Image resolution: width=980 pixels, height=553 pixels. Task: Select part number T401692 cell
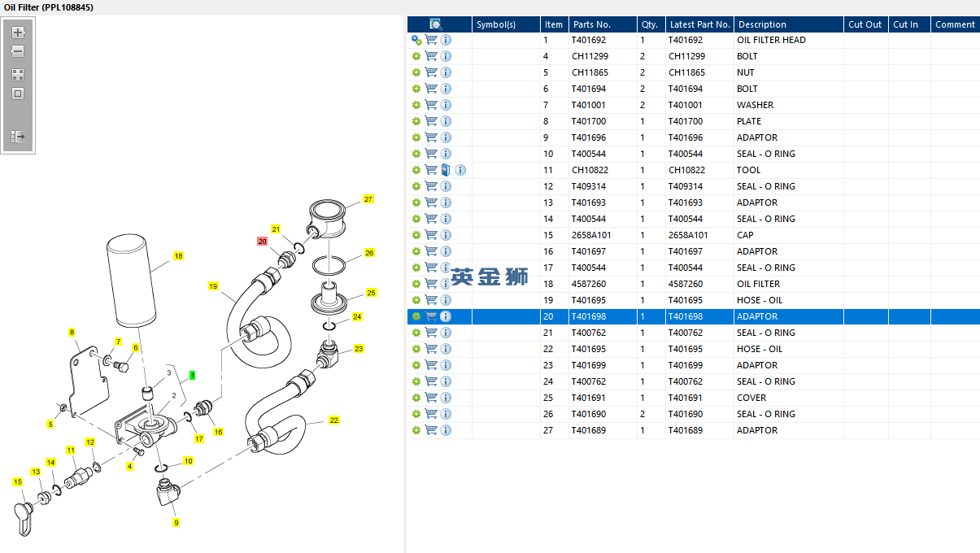click(602, 40)
